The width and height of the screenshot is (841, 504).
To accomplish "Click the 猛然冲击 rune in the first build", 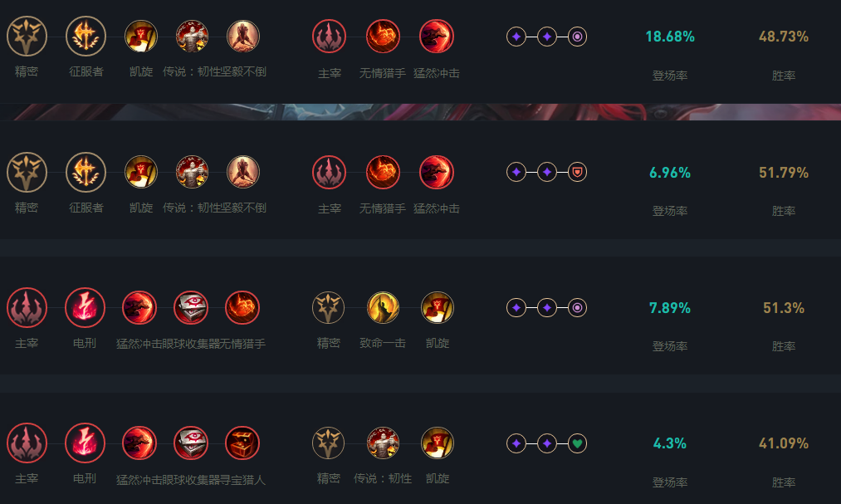I will (434, 36).
